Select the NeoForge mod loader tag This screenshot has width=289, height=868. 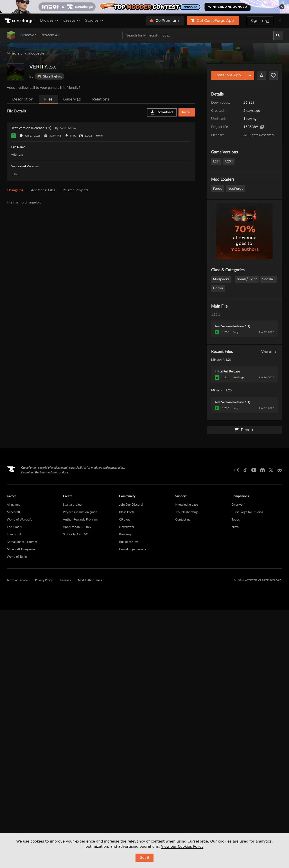[235, 189]
